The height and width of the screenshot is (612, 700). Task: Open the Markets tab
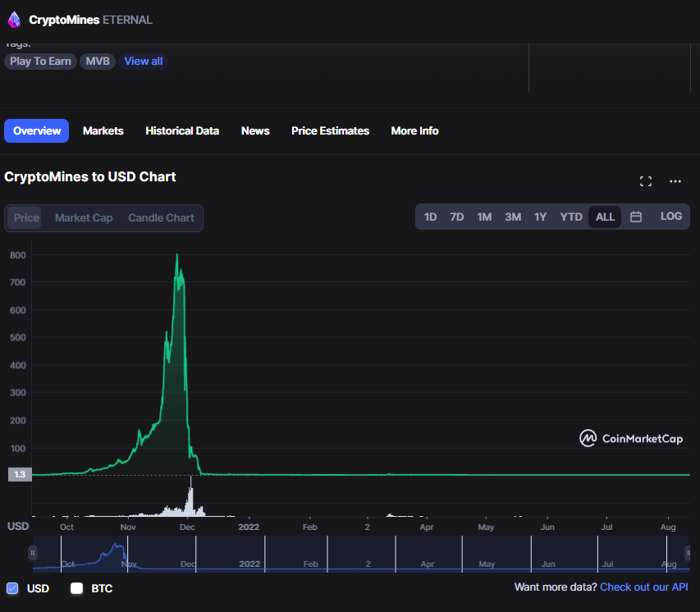coord(103,130)
